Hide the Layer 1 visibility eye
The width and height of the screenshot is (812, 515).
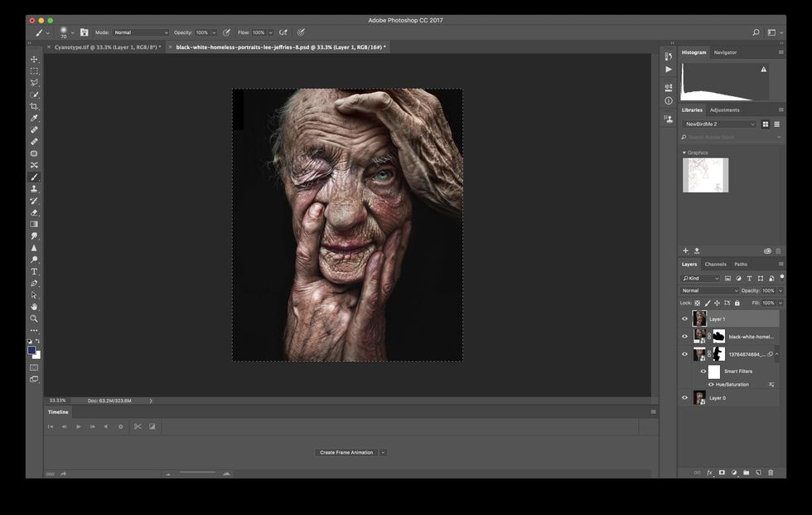[684, 318]
